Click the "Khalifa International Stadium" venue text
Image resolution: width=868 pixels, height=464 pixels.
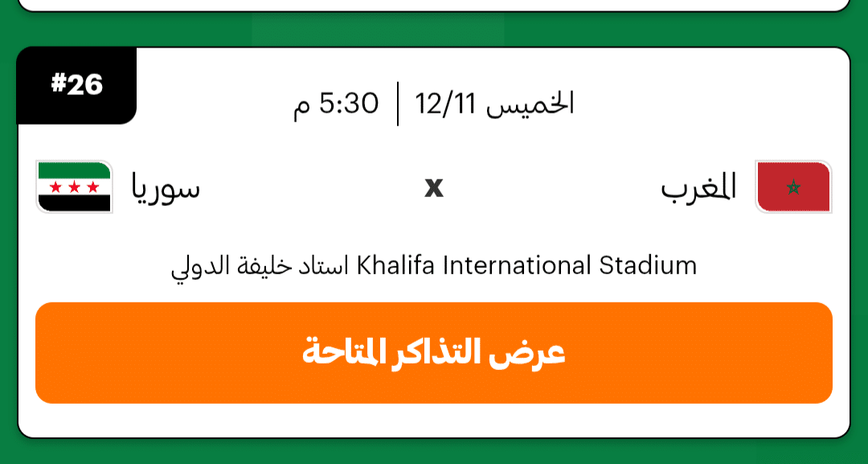526,265
